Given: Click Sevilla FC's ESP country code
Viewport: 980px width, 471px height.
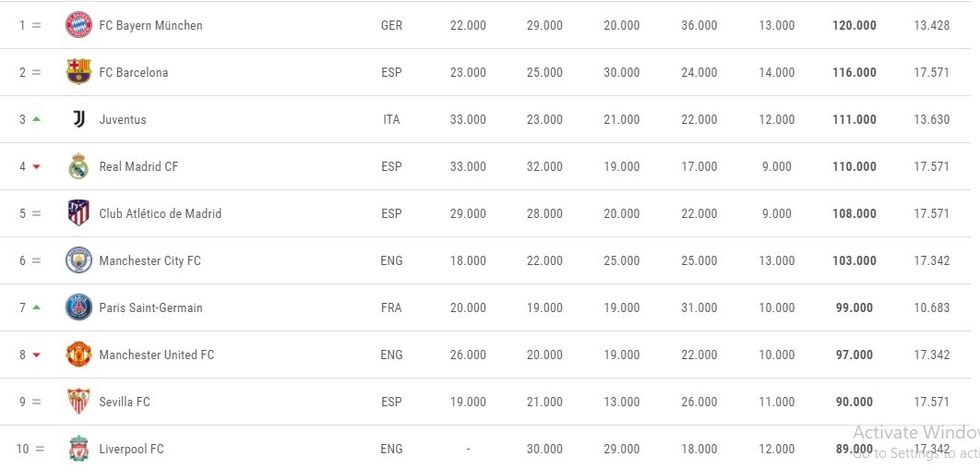Looking at the screenshot, I should coord(391,401).
